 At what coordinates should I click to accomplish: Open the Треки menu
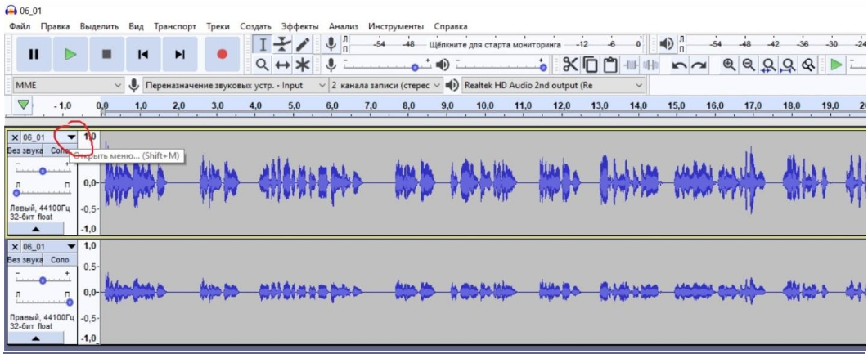218,26
